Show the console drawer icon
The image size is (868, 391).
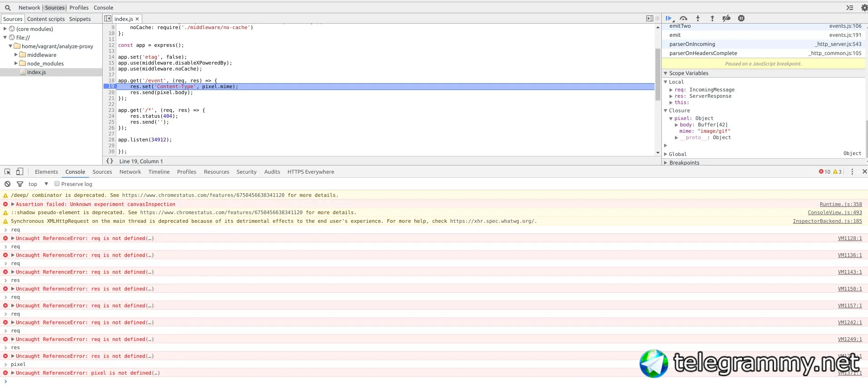coord(849,8)
